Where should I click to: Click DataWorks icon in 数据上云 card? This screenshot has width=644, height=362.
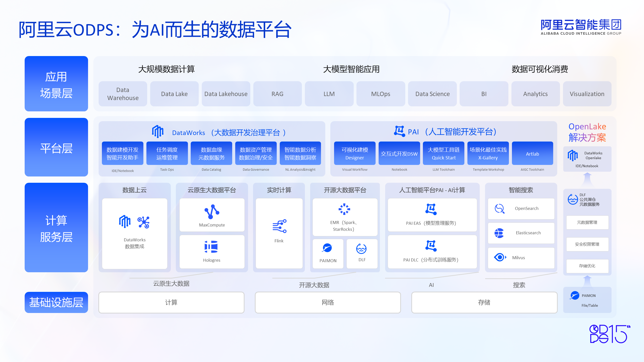(125, 221)
